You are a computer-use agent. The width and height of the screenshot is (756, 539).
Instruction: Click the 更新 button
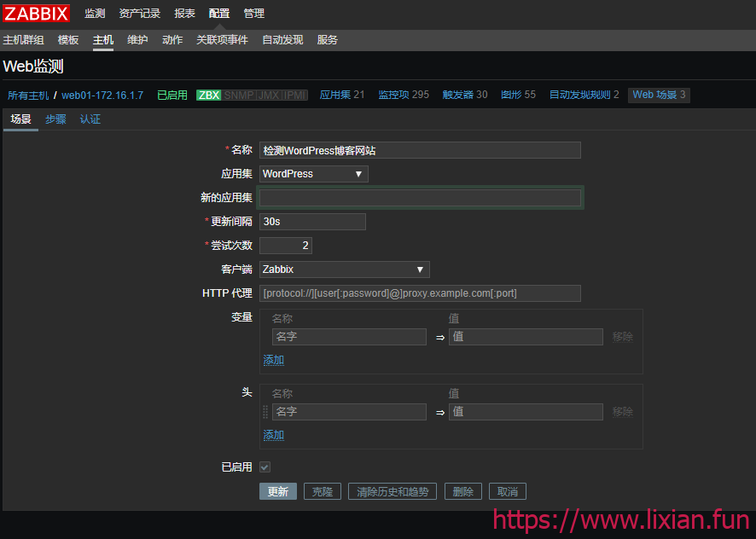click(x=278, y=491)
